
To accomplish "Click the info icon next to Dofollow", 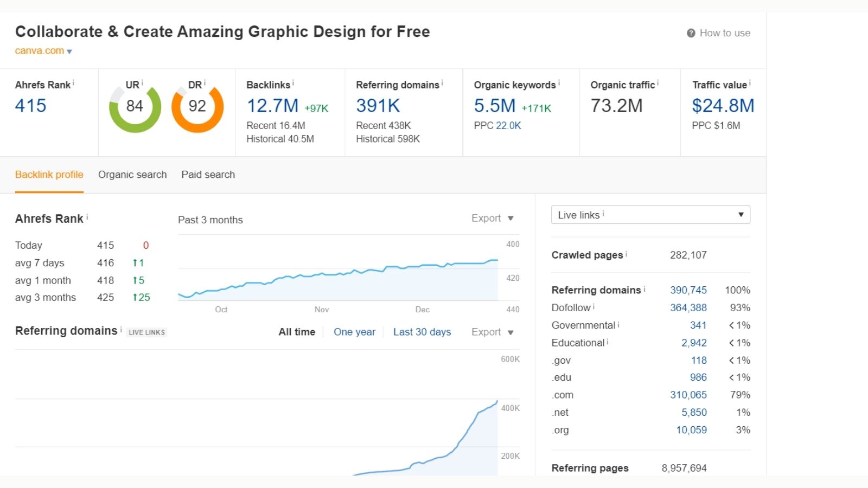I will (593, 306).
